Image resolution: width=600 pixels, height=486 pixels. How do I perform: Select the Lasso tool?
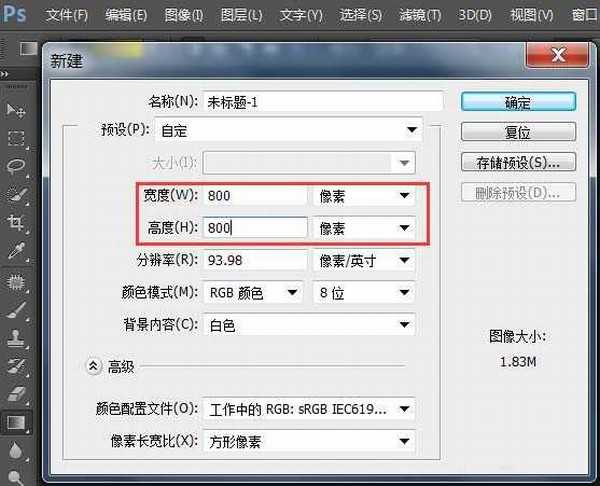(16, 166)
